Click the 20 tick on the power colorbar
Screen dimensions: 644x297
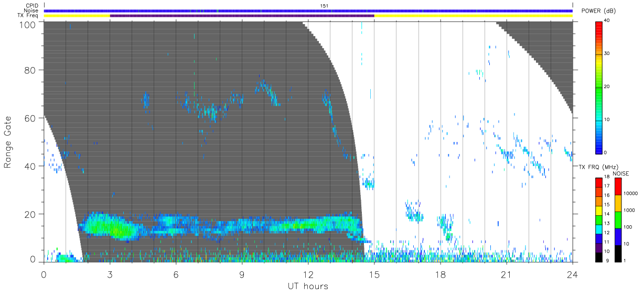coord(607,87)
